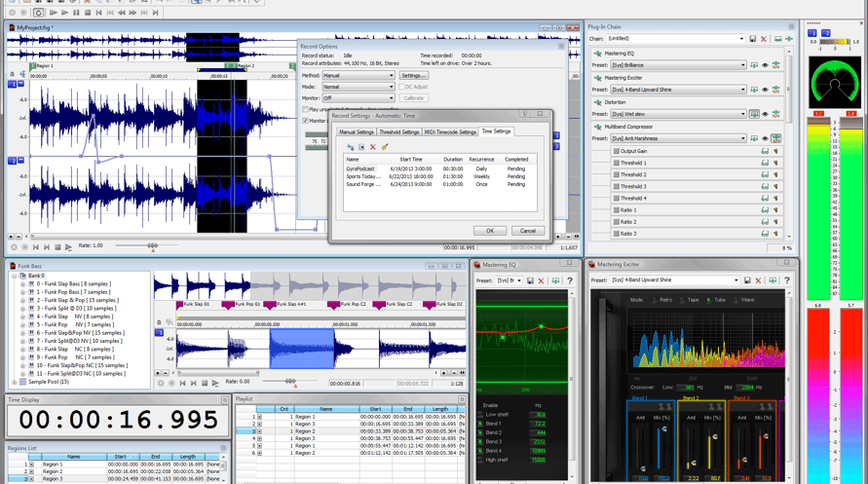Toggle Band 1 enable in Mastering EQ
The image size is (868, 484).
click(480, 424)
